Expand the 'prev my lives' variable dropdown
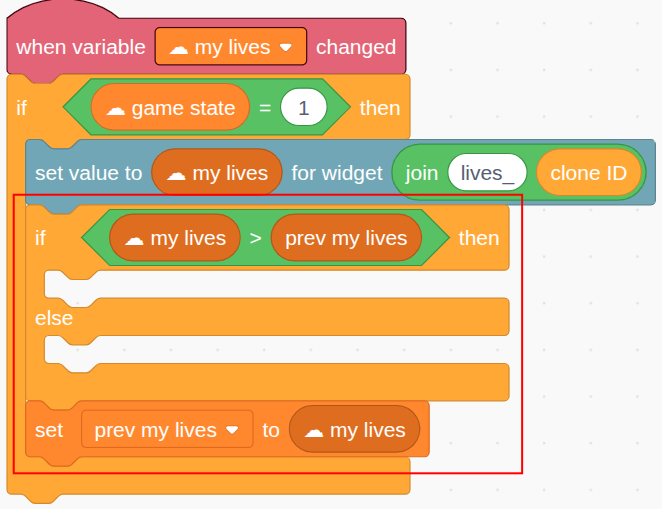662x509 pixels. (167, 429)
